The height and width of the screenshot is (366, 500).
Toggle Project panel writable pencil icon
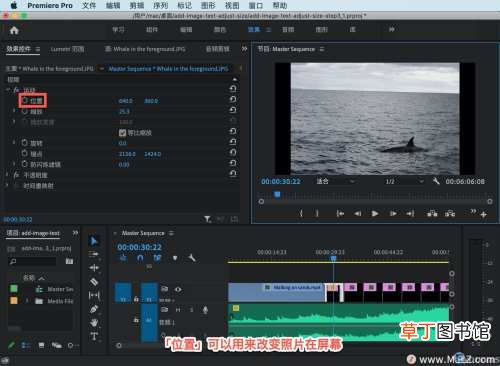pos(11,345)
